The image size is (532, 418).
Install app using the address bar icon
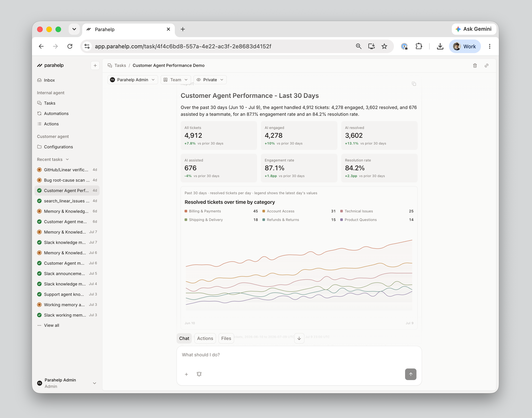372,46
